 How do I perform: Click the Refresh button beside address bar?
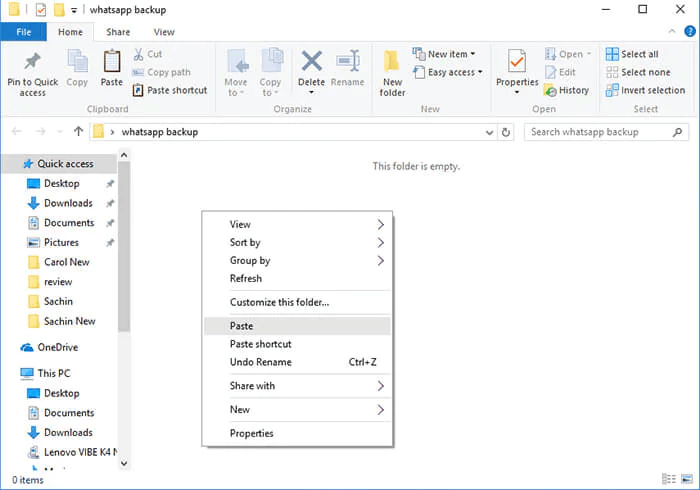pos(505,132)
